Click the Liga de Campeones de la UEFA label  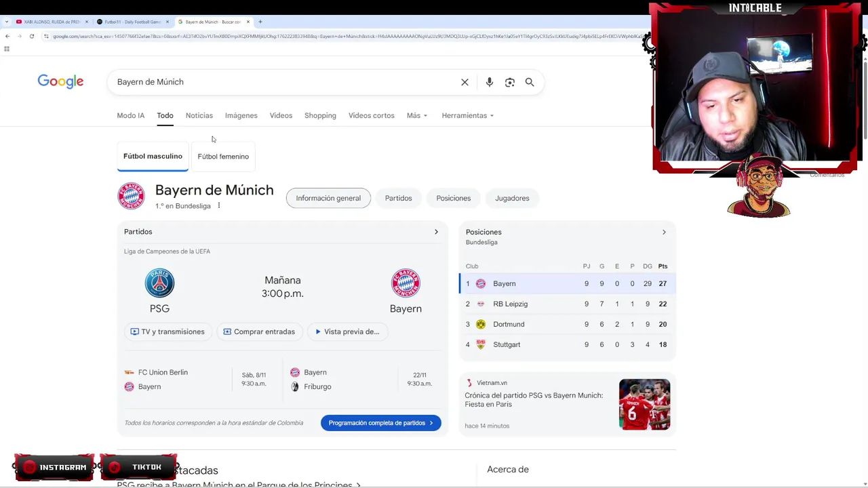pyautogui.click(x=167, y=251)
